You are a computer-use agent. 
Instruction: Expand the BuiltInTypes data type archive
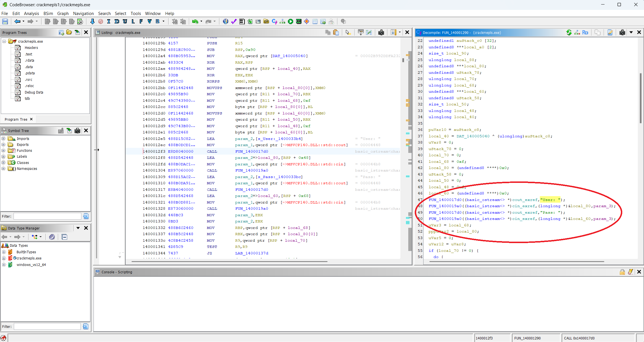tap(4, 252)
